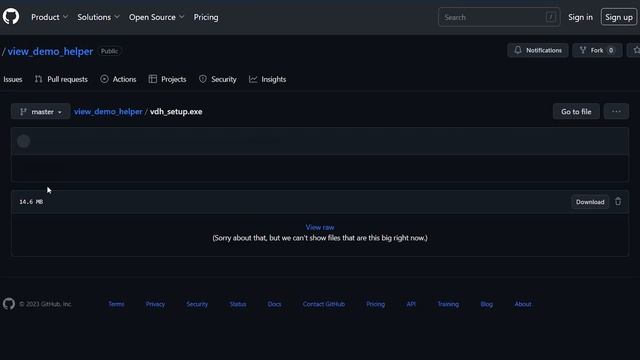Viewport: 640px width, 360px height.
Task: Open the Status footer link
Action: [238, 304]
